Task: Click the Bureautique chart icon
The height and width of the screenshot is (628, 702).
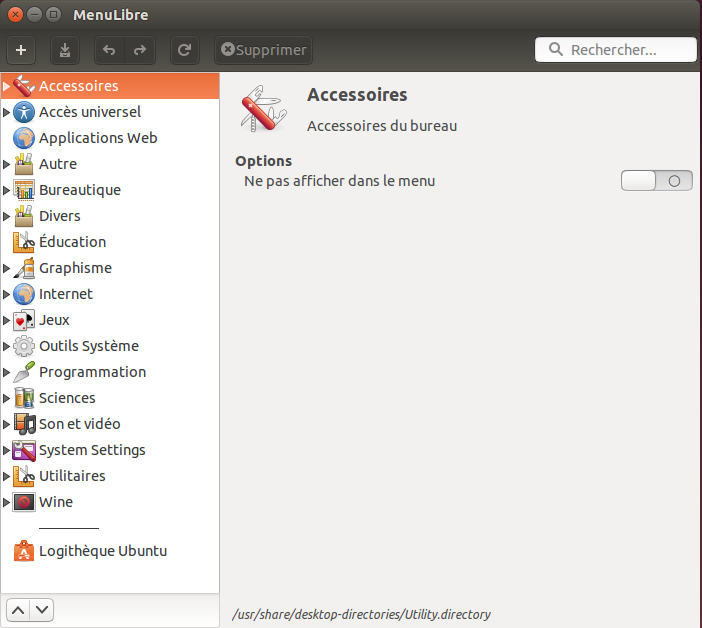Action: pyautogui.click(x=24, y=190)
